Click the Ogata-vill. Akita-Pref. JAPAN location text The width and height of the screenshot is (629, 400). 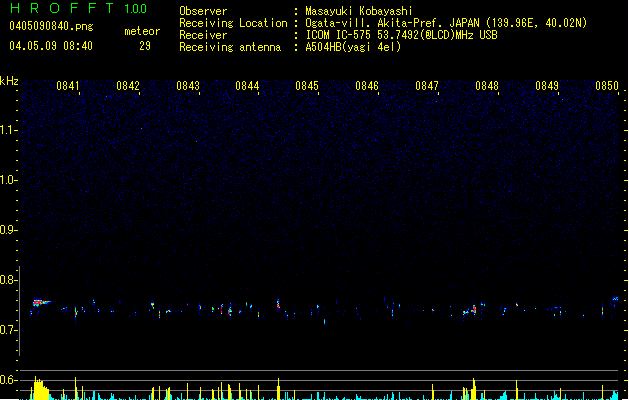coord(446,23)
